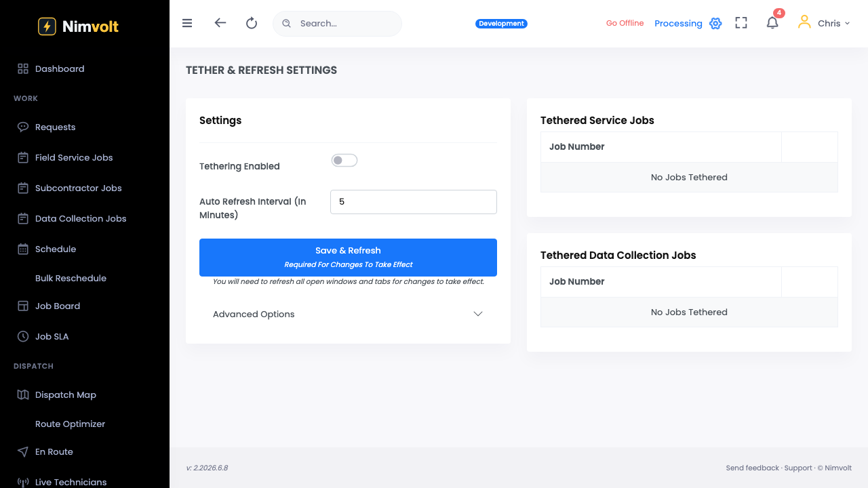Click the search magnifier icon
The width and height of the screenshot is (868, 488).
(286, 23)
